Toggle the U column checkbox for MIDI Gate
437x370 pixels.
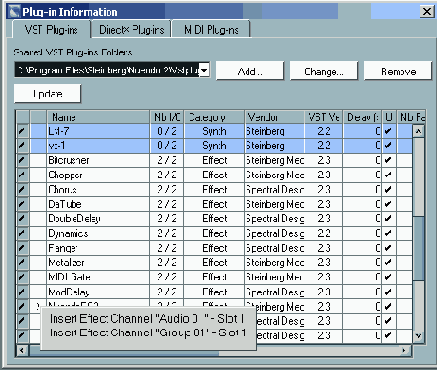[x=388, y=277]
